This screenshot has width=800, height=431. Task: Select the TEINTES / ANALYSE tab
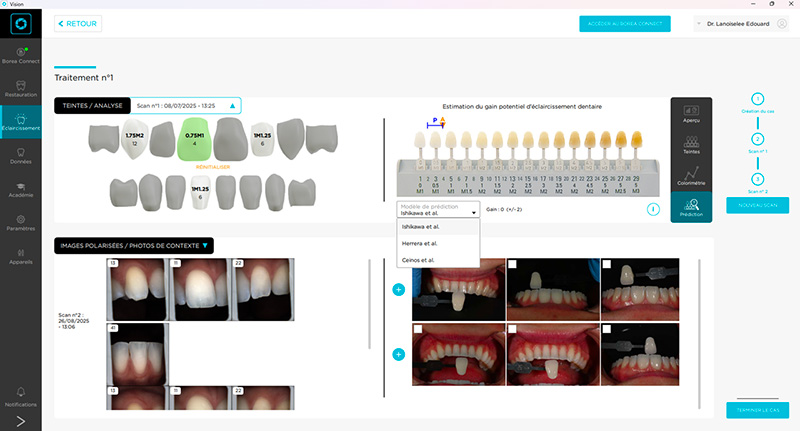pyautogui.click(x=92, y=106)
